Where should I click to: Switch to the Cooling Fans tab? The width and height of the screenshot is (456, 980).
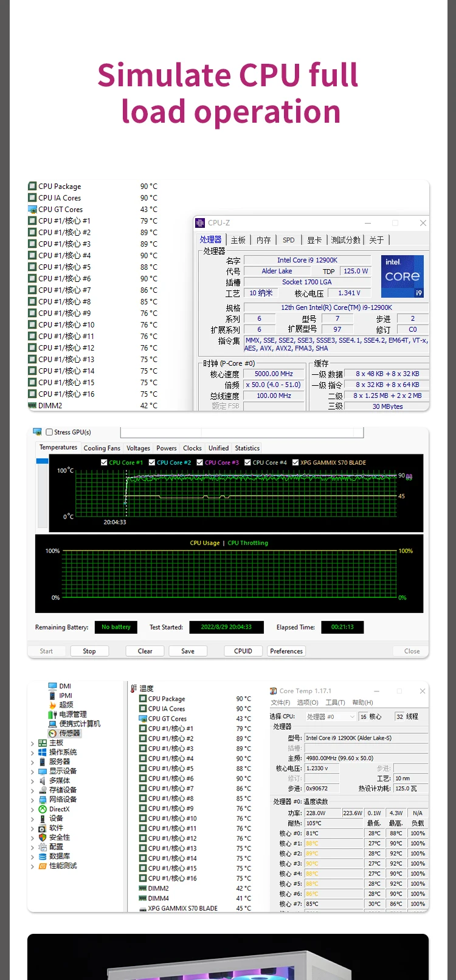click(102, 448)
